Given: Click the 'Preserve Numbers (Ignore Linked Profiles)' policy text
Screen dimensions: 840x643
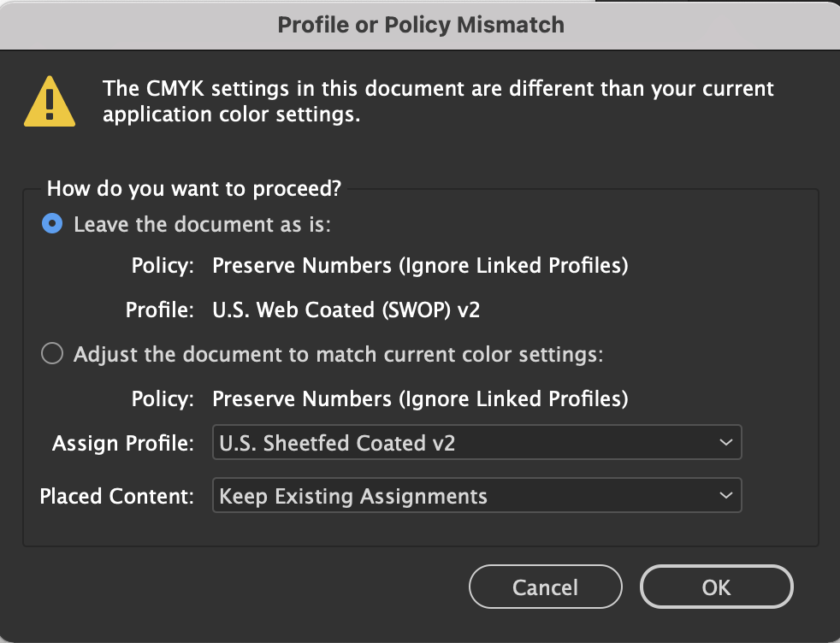Looking at the screenshot, I should (x=420, y=265).
